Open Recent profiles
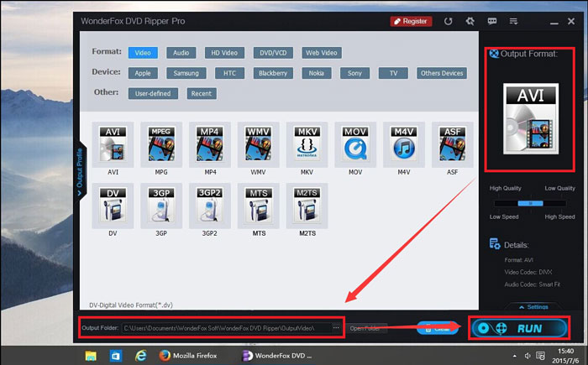This screenshot has height=365, width=588. 202,93
